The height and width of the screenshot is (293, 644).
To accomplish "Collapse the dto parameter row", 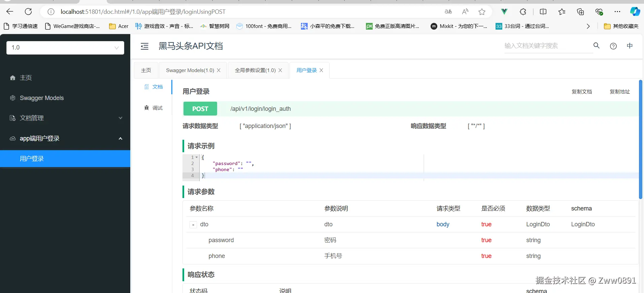I will 193,225.
